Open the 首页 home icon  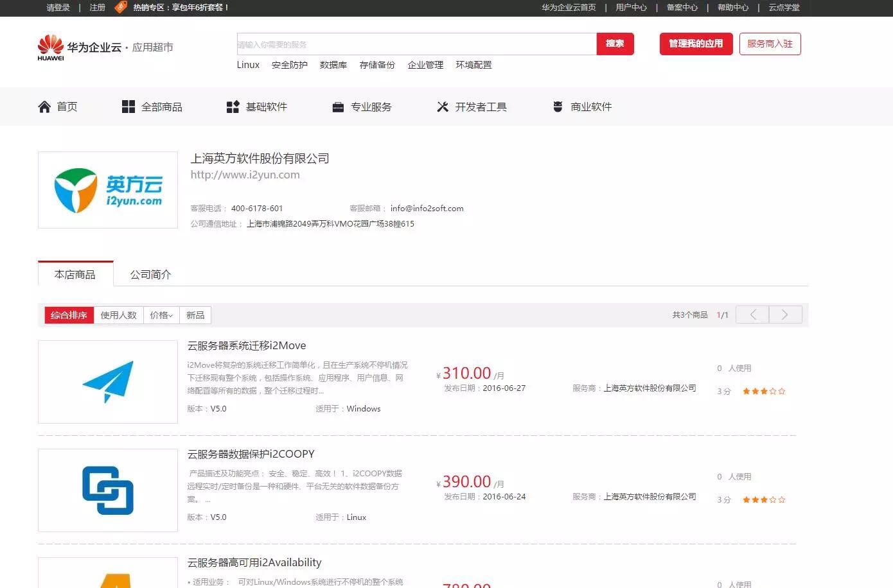pos(44,107)
